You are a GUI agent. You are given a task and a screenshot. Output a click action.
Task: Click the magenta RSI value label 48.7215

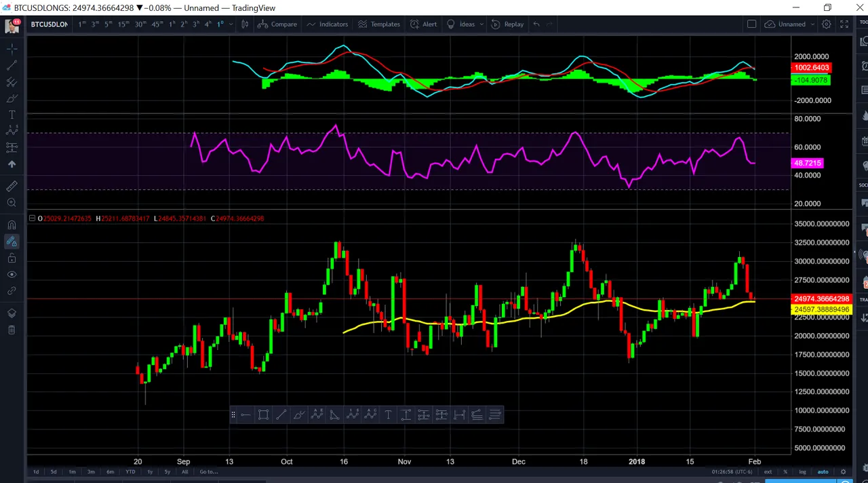tap(807, 163)
